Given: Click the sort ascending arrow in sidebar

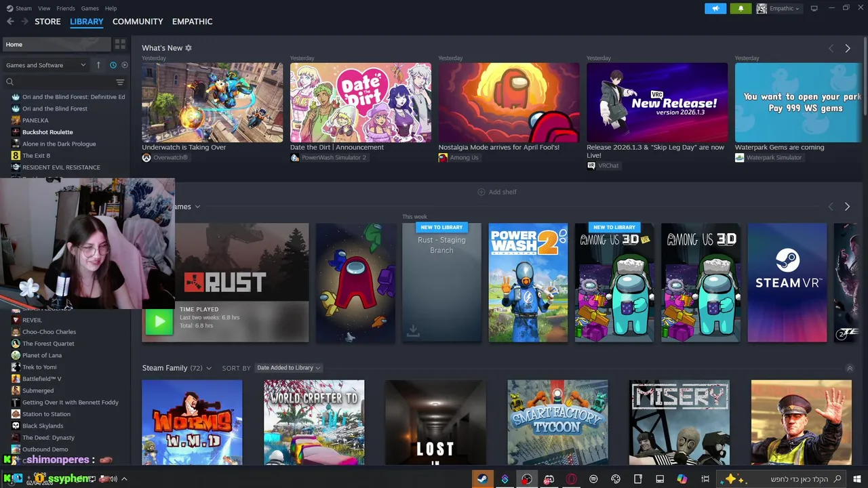Looking at the screenshot, I should [x=98, y=65].
